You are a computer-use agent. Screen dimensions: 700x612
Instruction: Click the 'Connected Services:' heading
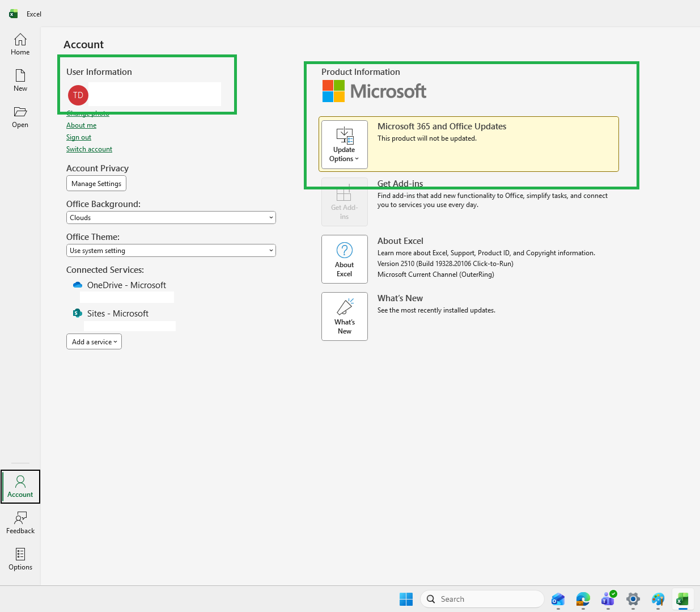click(105, 270)
